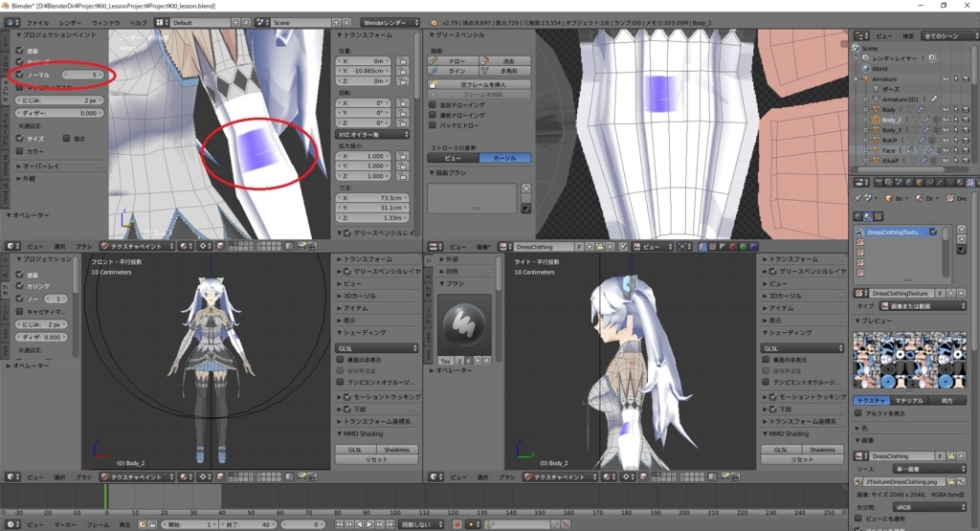Viewport: 980px width, 531px height.
Task: Expand the オーバーレイ panel
Action: coord(41,166)
